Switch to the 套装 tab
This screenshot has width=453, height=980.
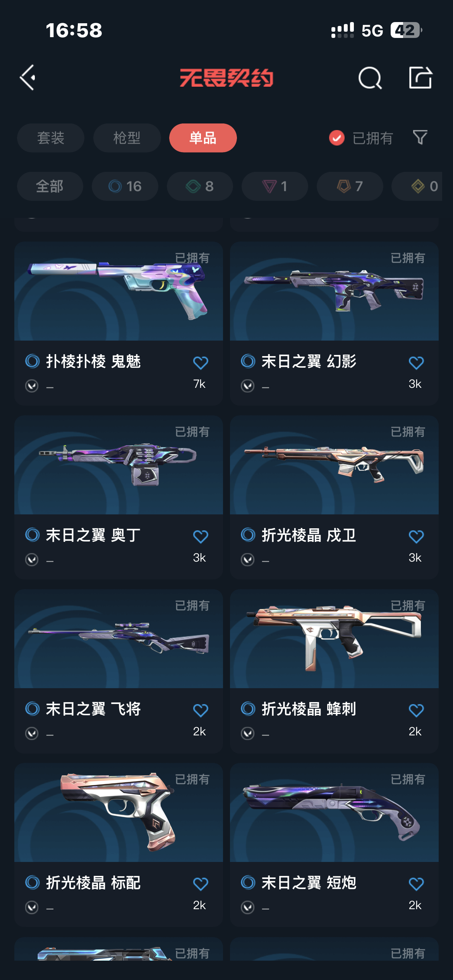(51, 138)
